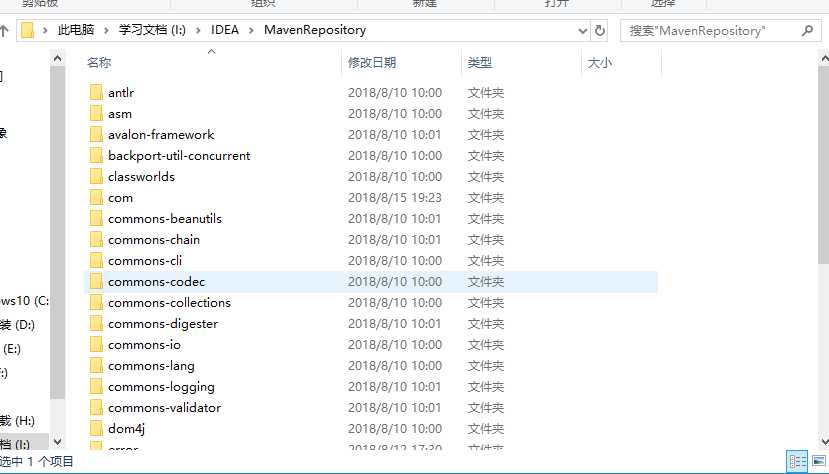Click the commons-lang folder icon
829x474 pixels.
tap(96, 366)
